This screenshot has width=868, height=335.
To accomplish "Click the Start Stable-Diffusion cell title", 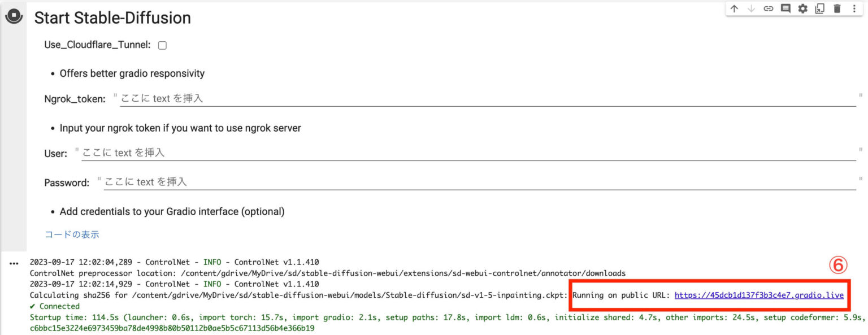I will tap(112, 18).
